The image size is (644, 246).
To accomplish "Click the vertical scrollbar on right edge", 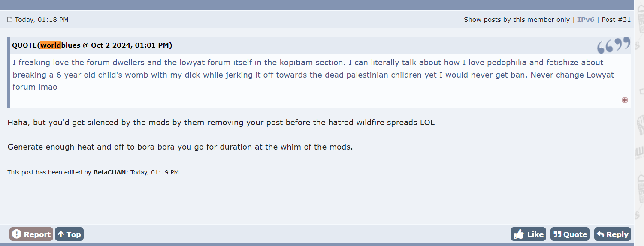I will click(639, 123).
